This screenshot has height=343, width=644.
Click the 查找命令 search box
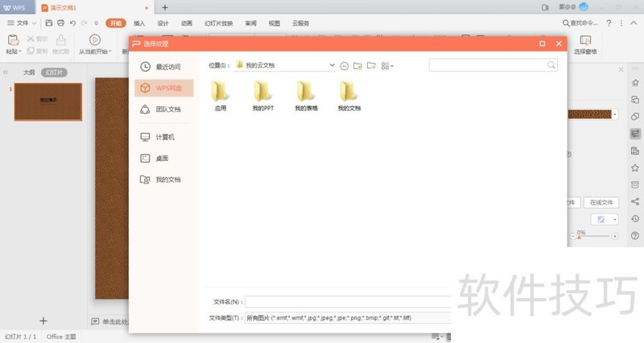580,23
